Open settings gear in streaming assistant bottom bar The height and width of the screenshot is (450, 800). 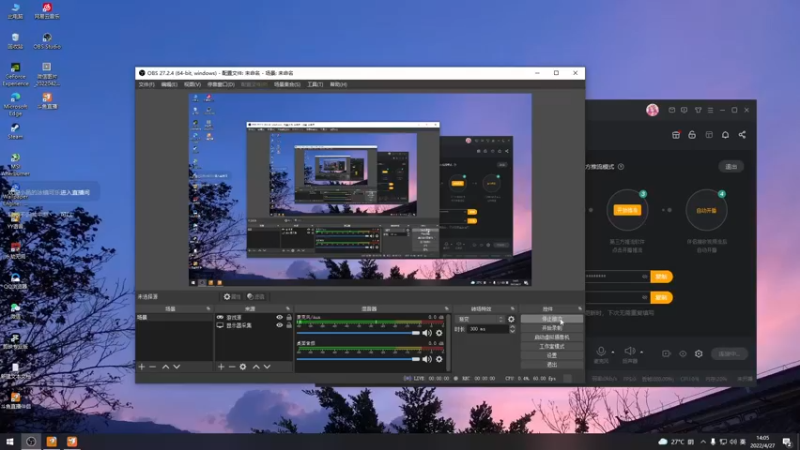pyautogui.click(x=698, y=354)
